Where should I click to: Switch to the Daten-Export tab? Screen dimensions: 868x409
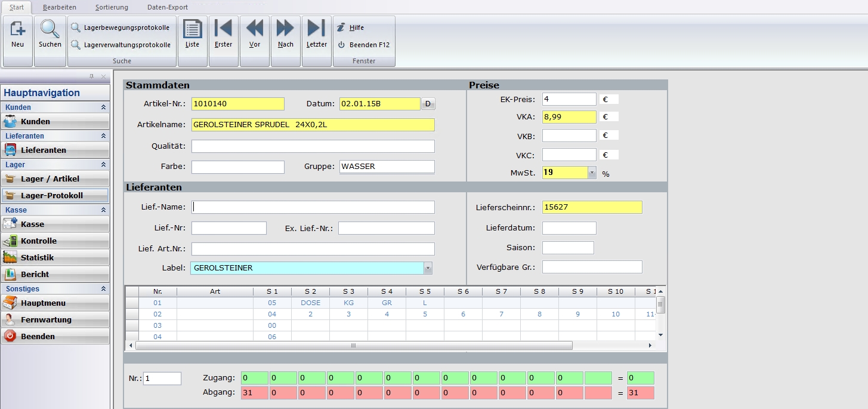(168, 7)
